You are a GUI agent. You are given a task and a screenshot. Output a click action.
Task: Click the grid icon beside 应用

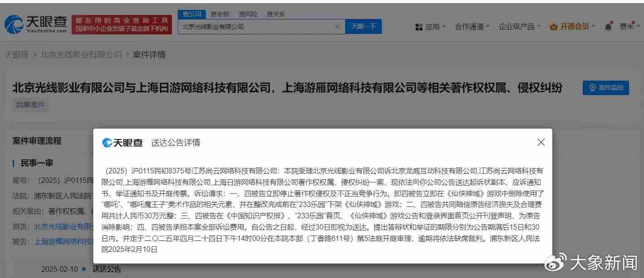tap(419, 27)
